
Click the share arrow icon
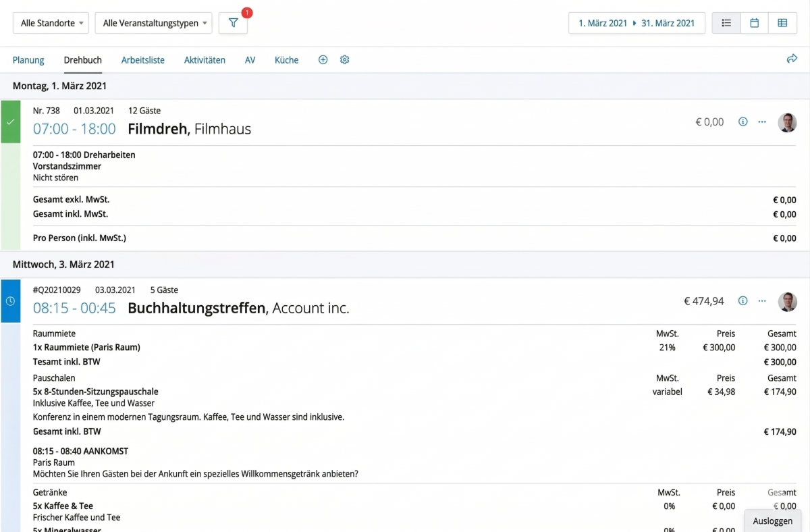coord(792,59)
